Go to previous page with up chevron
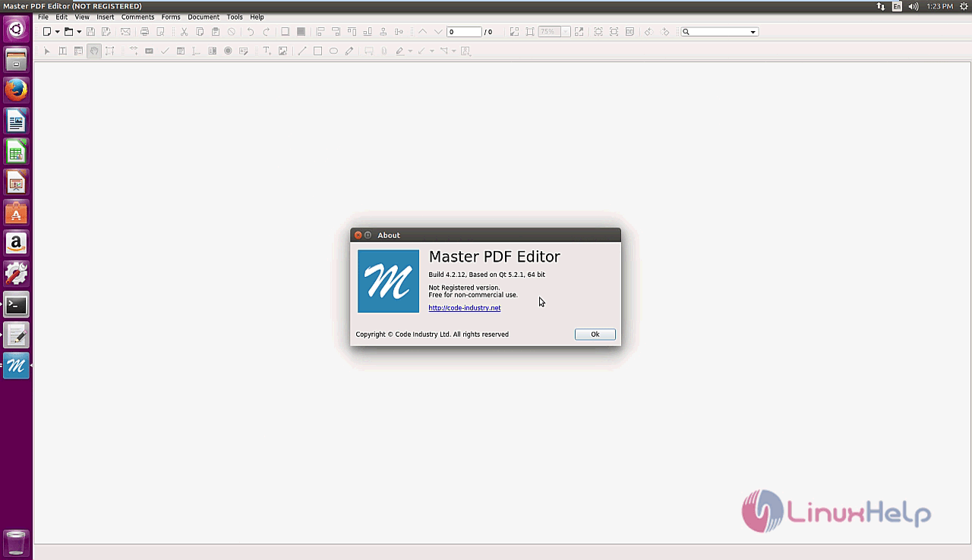Screen dimensions: 972x560 pos(422,32)
